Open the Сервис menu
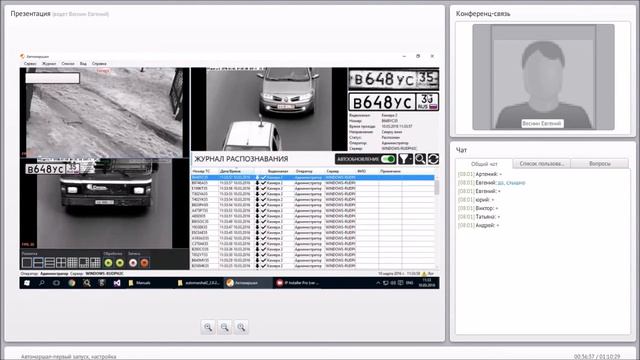 [x=30, y=64]
